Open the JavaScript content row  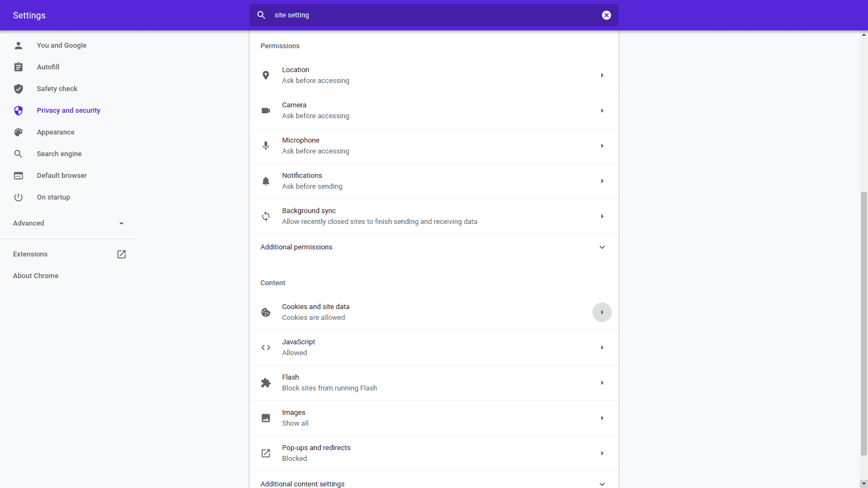[x=434, y=348]
